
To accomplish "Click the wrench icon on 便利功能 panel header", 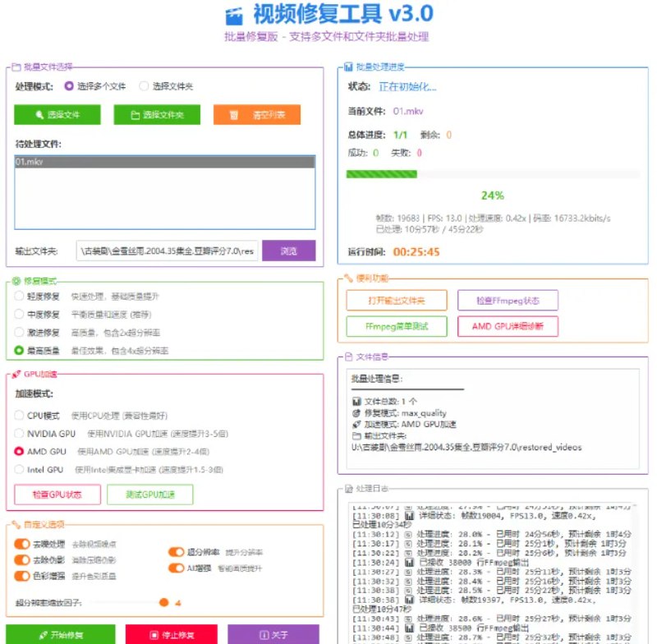I will (348, 279).
